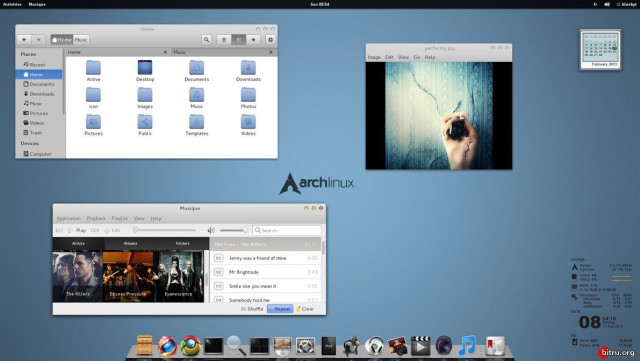This screenshot has width=640, height=361.
Task: Open the blue music note dock icon
Action: tap(467, 345)
